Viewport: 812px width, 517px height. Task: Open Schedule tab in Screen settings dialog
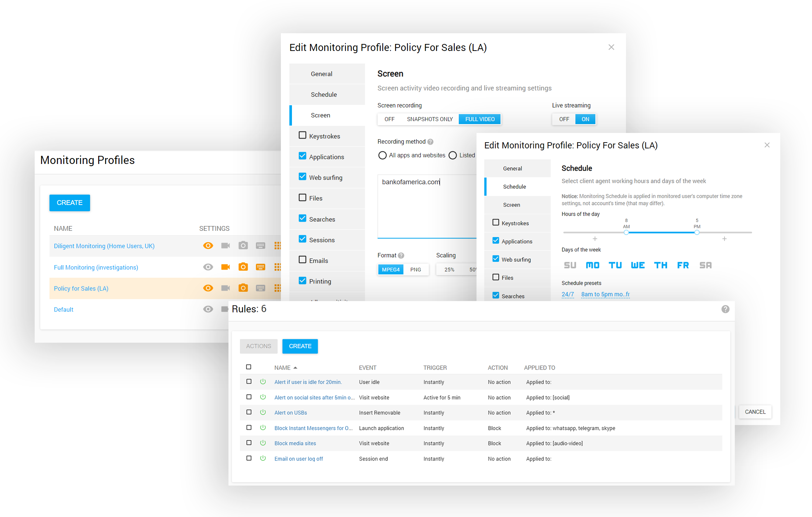tap(324, 95)
